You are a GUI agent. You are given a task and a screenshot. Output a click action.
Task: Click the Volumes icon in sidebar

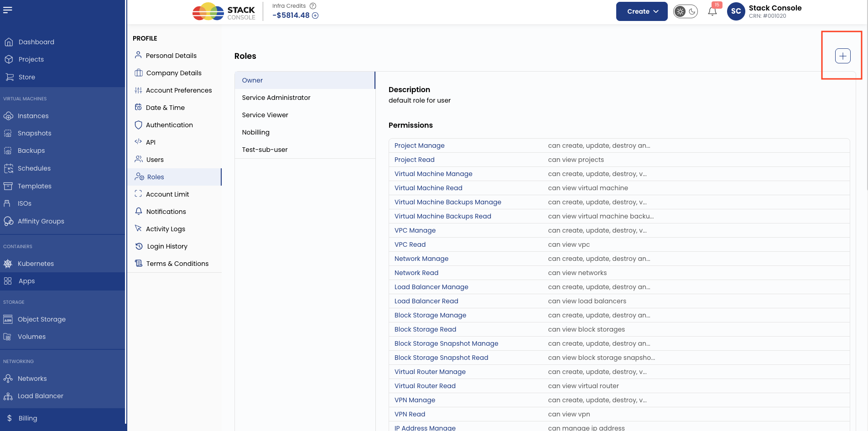tap(7, 337)
